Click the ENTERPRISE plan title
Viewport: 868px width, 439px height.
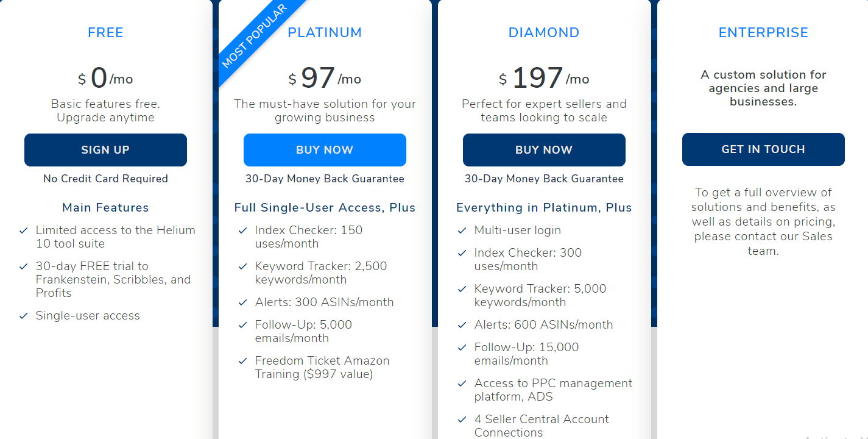(763, 32)
